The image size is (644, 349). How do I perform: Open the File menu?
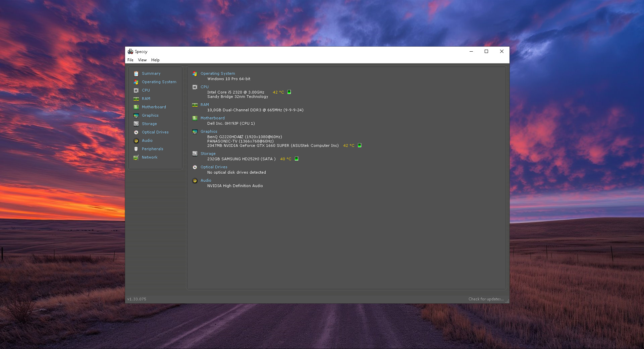130,60
